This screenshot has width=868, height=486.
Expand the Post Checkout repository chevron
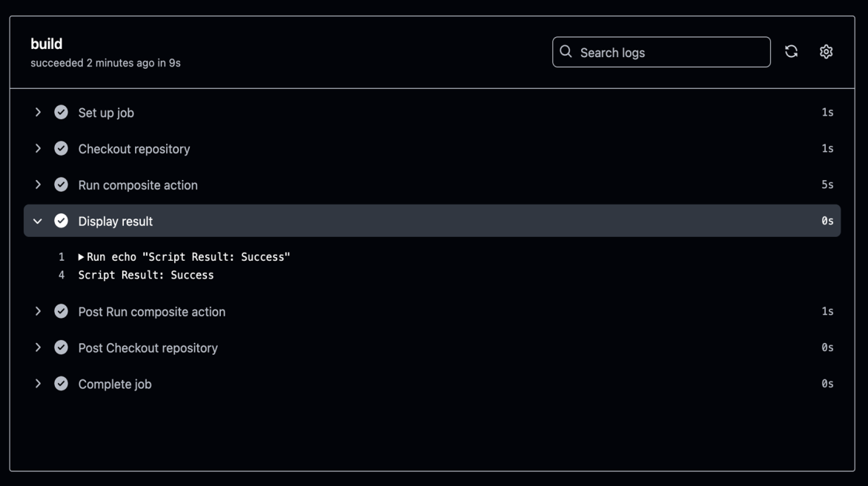click(x=38, y=347)
